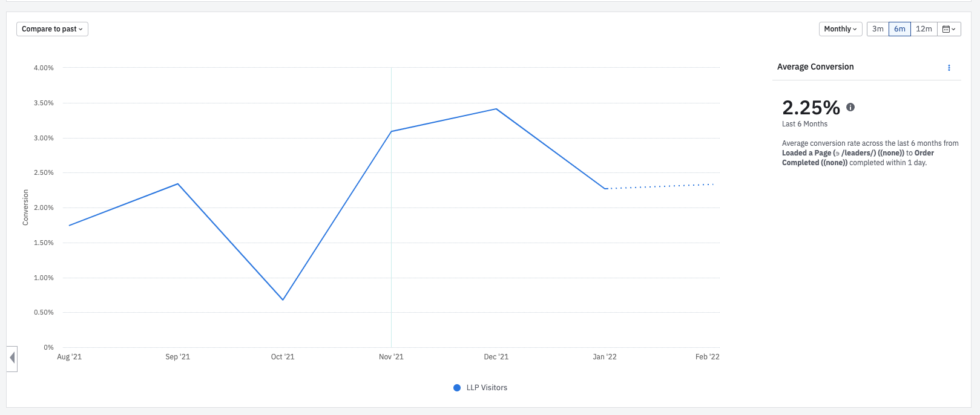Image resolution: width=980 pixels, height=415 pixels.
Task: Click the Sep '21 data point
Action: click(x=177, y=184)
